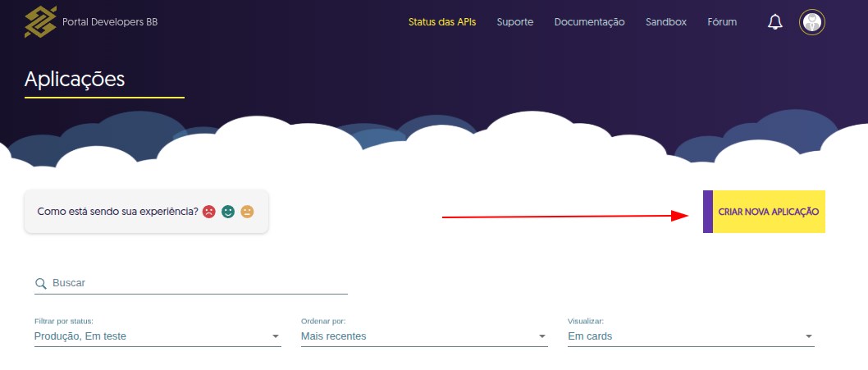Open the user profile avatar
Image resolution: width=868 pixels, height=370 pixels.
(811, 22)
